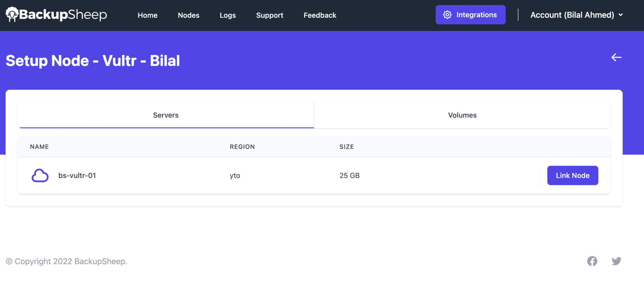Screen dimensions: 644x288
Task: Click the BackupSheep sheep logo
Action: (x=56, y=14)
